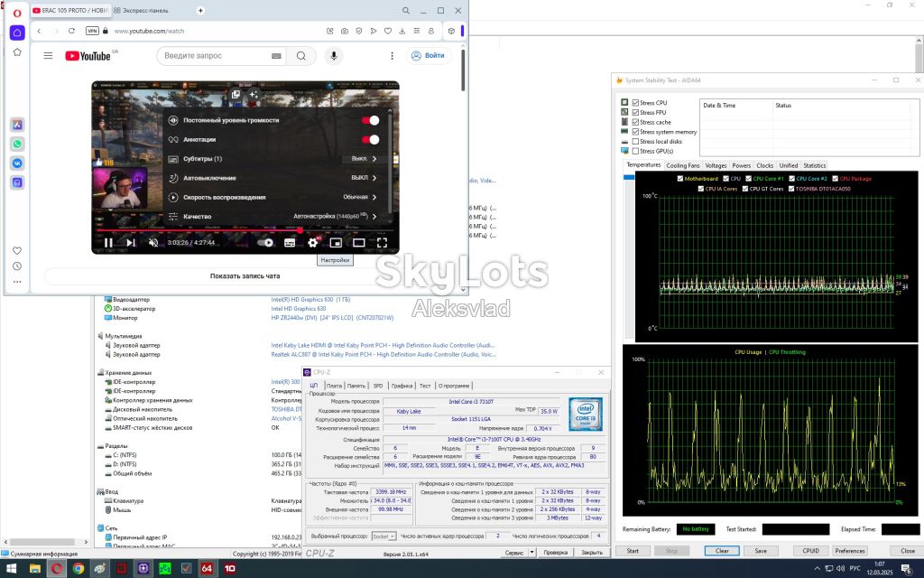Uncheck Motherboard in the temperature graph legend
This screenshot has width=924, height=578.
click(x=680, y=179)
